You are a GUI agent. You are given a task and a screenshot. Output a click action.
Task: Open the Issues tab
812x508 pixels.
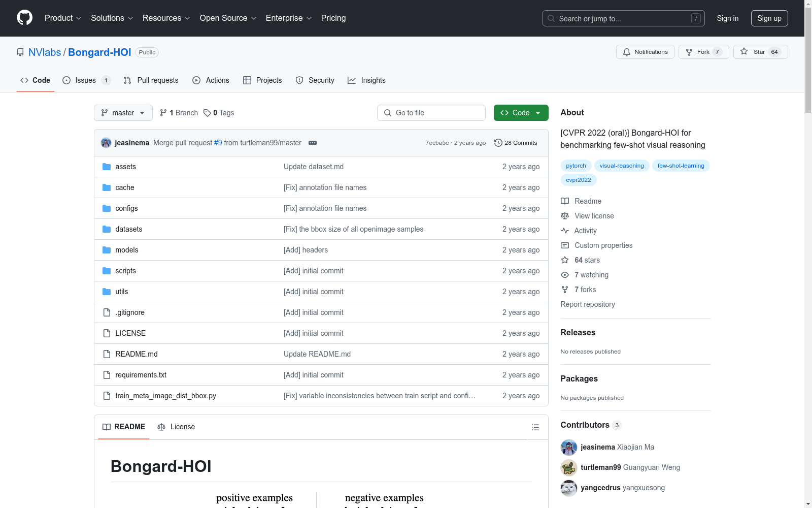click(x=86, y=80)
